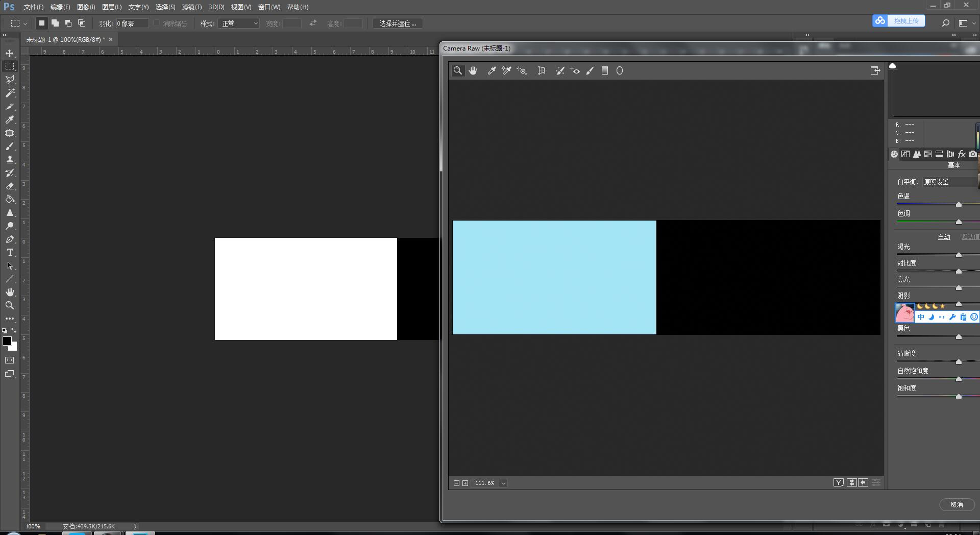Click the 色温 temperature slider handle
Screen dimensions: 980x535
(959, 204)
